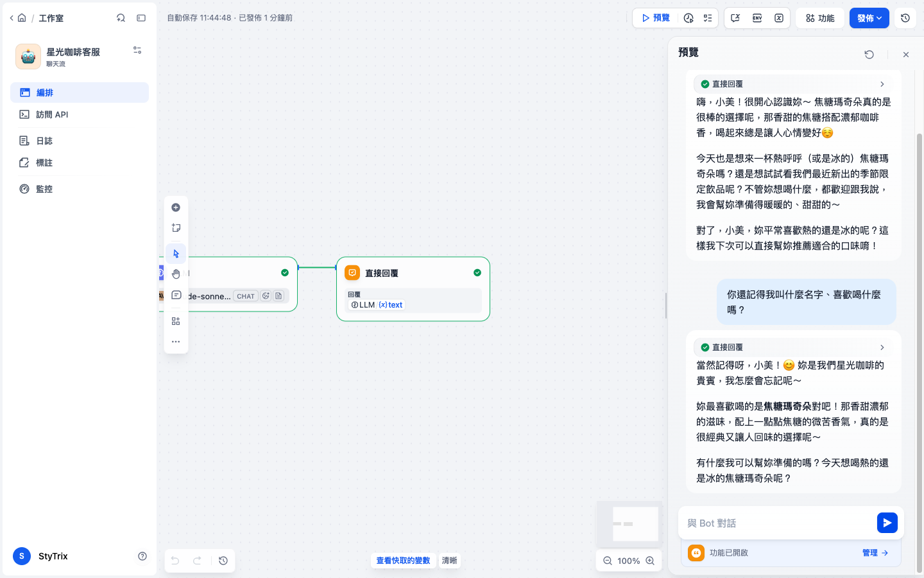The image size is (924, 578).
Task: Click the 清晰 button at bottom
Action: pyautogui.click(x=449, y=561)
